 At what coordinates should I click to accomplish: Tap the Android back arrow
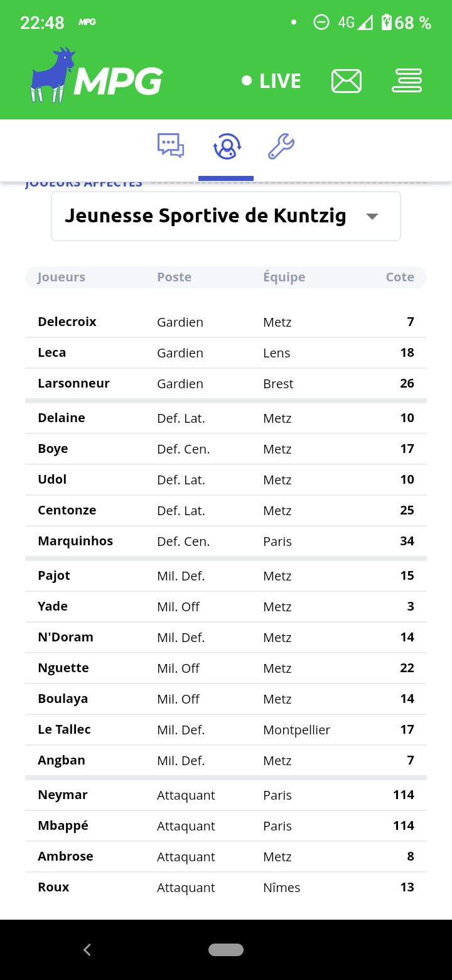pyautogui.click(x=87, y=950)
